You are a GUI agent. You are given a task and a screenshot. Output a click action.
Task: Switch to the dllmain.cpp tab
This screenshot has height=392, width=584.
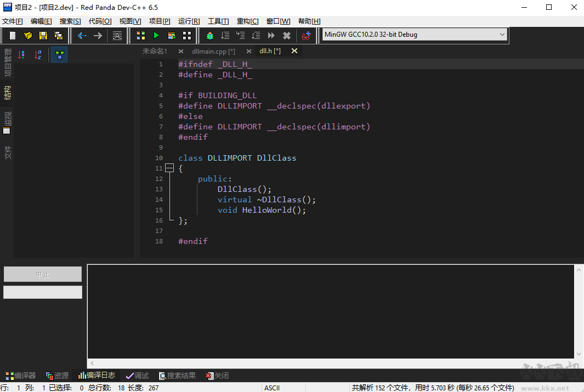point(214,51)
